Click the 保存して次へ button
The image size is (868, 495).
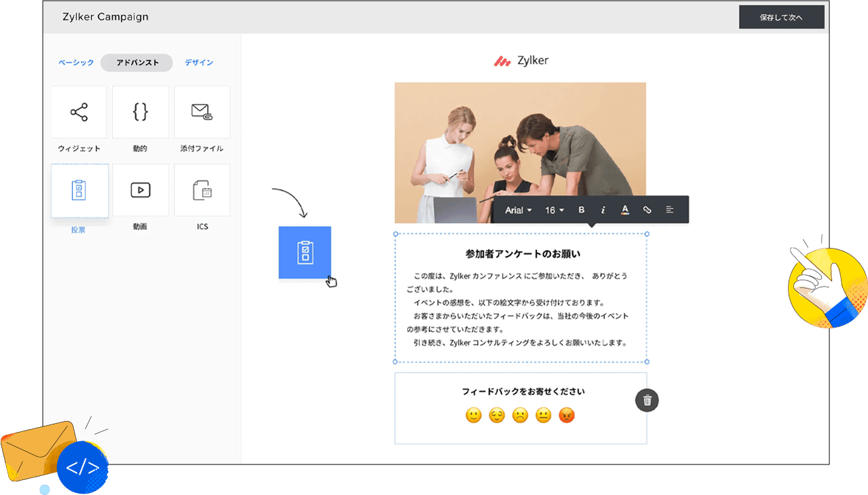pos(781,18)
